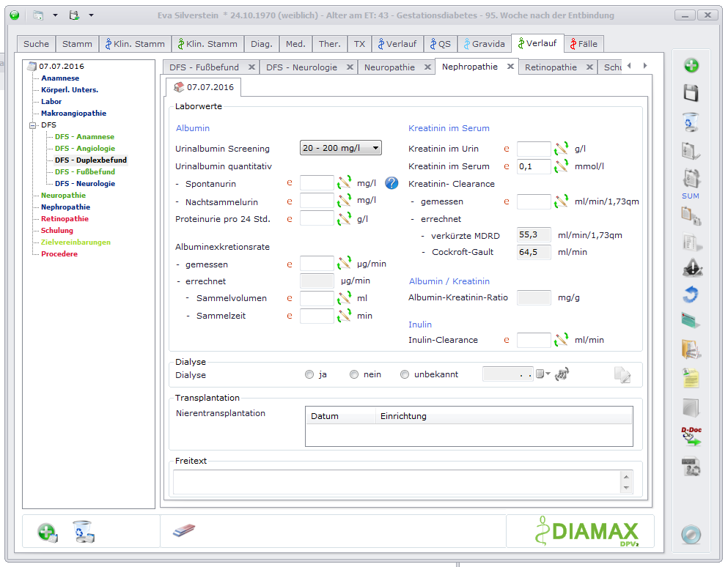Click the pencil icon next to Kreatinin im Serum

click(561, 166)
